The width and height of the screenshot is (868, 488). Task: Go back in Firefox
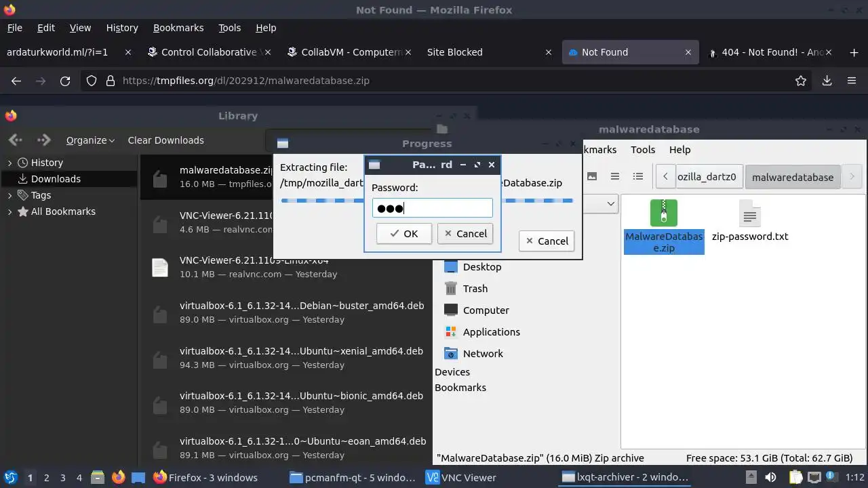(16, 81)
